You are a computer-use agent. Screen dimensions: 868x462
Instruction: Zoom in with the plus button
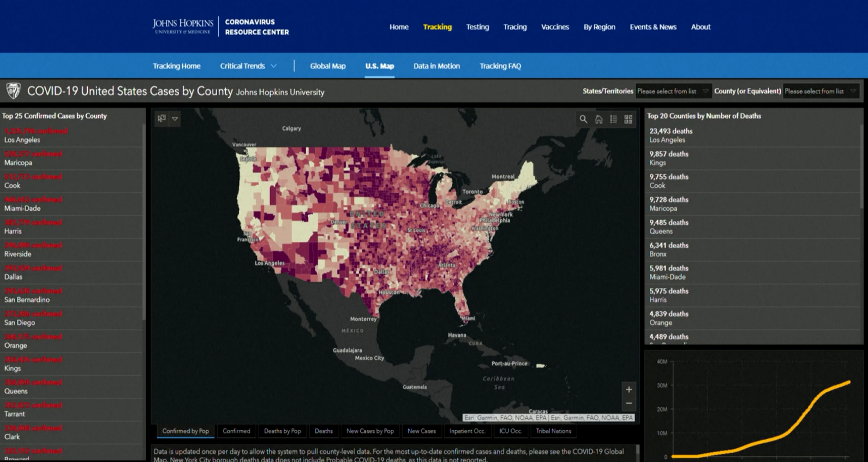[628, 389]
